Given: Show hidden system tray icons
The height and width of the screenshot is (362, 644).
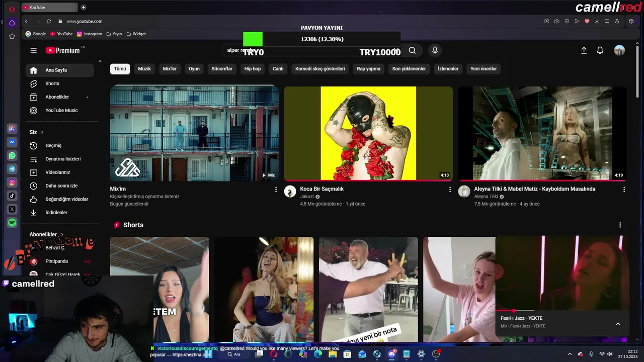Looking at the screenshot, I should 570,354.
